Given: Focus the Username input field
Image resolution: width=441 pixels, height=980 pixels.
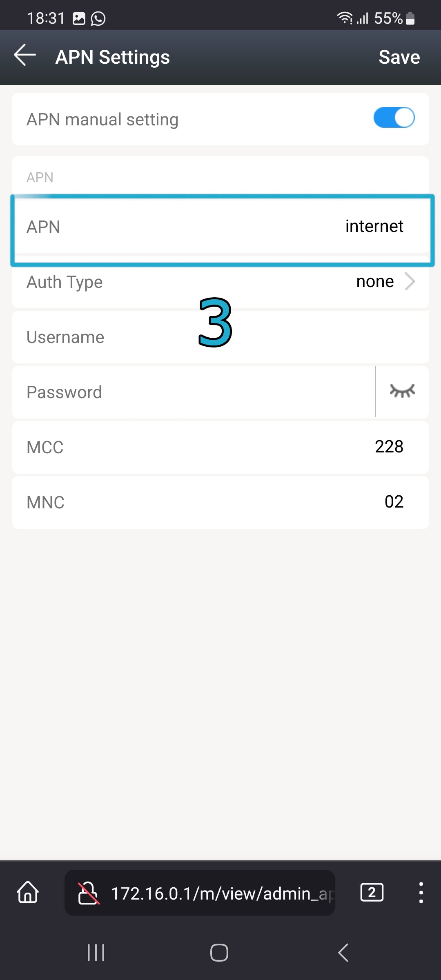Looking at the screenshot, I should (220, 337).
